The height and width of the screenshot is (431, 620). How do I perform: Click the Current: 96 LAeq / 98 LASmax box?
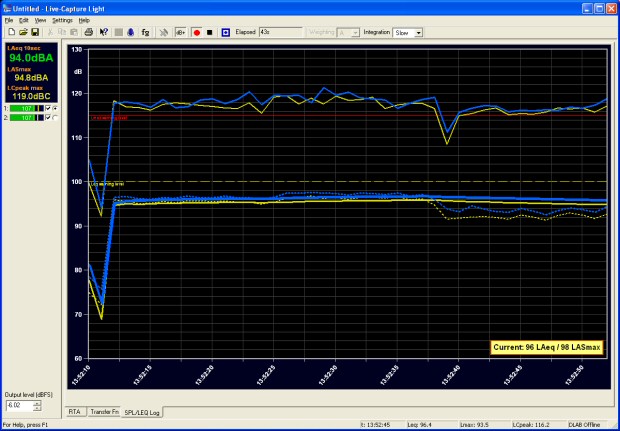click(x=547, y=348)
